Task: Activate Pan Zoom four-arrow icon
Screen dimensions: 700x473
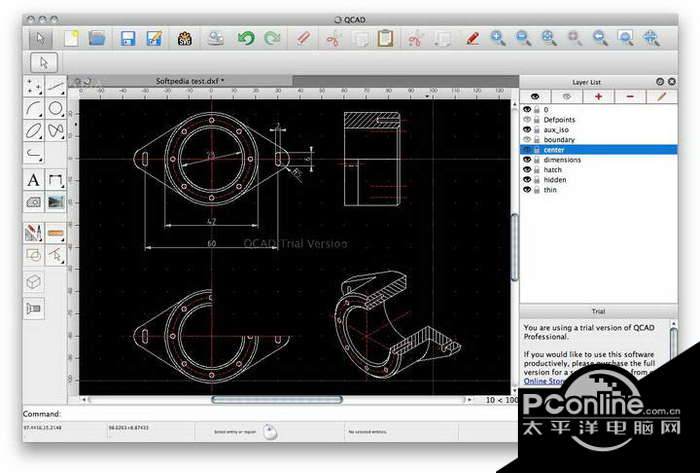Action: tap(651, 38)
